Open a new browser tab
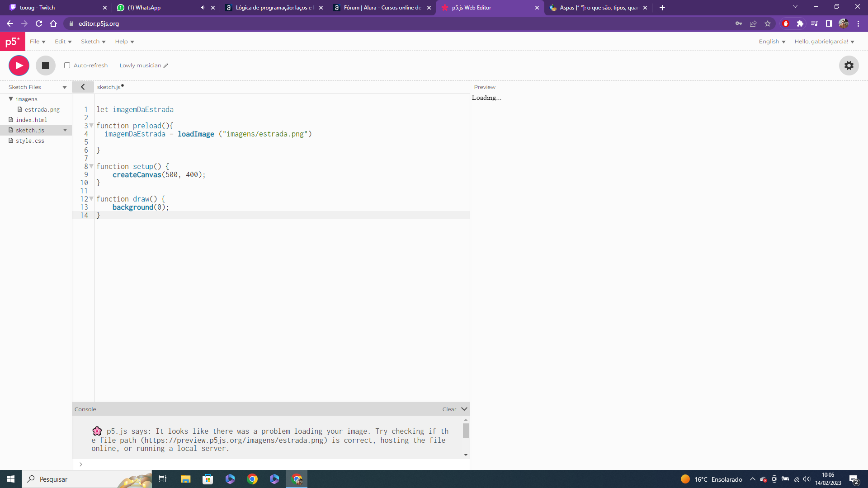Viewport: 868px width, 488px height. 662,8
